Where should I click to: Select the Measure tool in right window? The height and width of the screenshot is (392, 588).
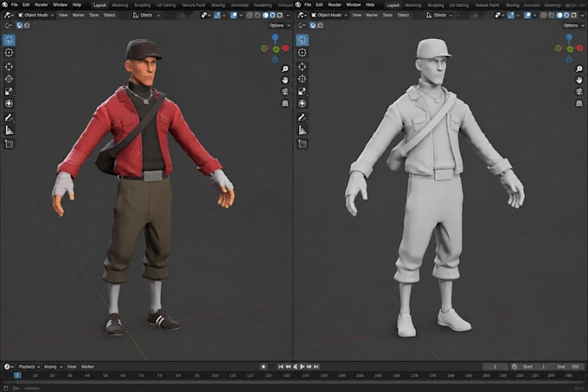click(x=303, y=130)
